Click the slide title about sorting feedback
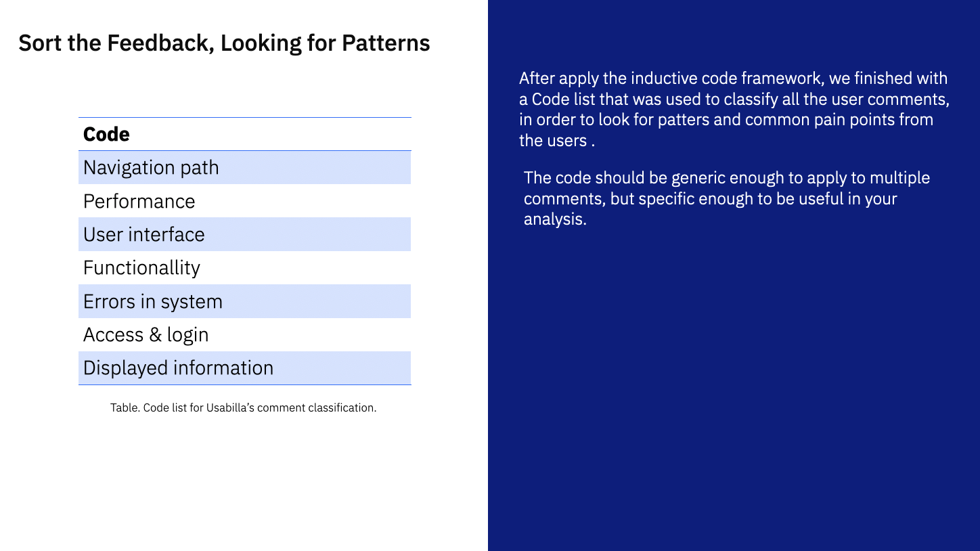This screenshot has height=551, width=980. pos(224,43)
